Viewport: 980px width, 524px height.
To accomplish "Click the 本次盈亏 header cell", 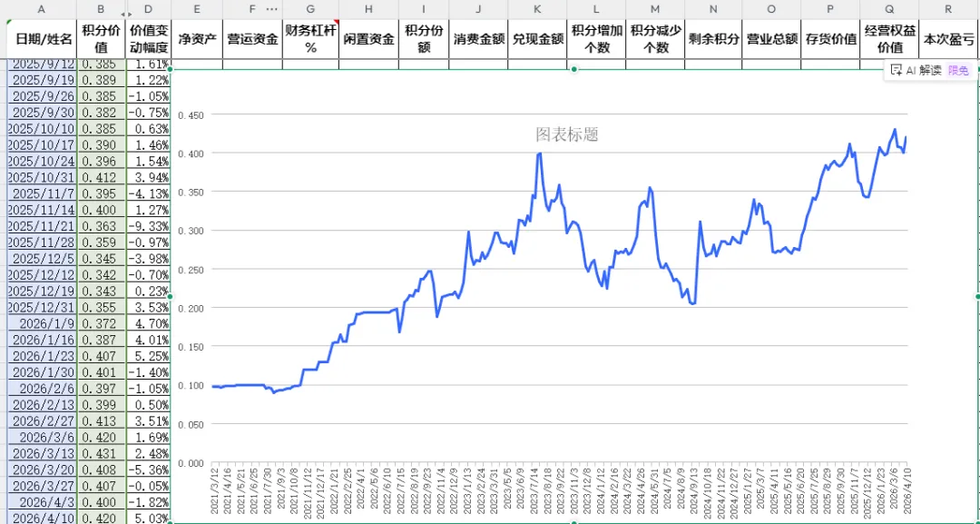I will [x=949, y=39].
